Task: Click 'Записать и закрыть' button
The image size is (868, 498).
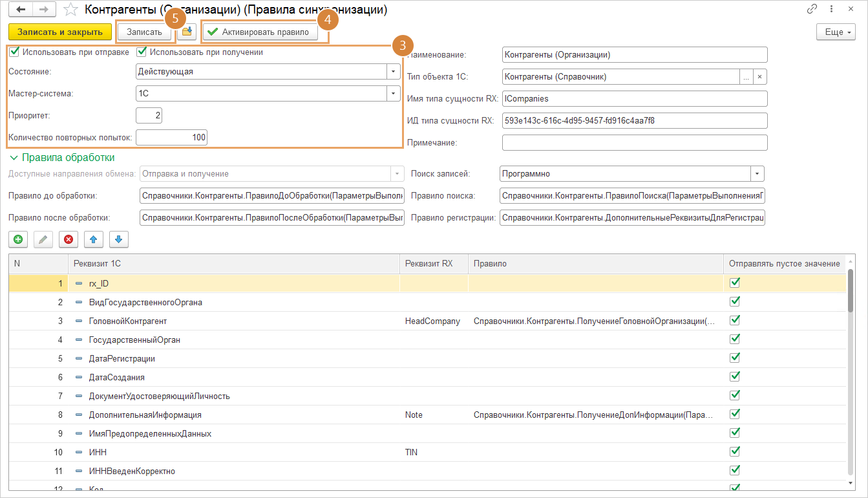Action: pyautogui.click(x=59, y=32)
